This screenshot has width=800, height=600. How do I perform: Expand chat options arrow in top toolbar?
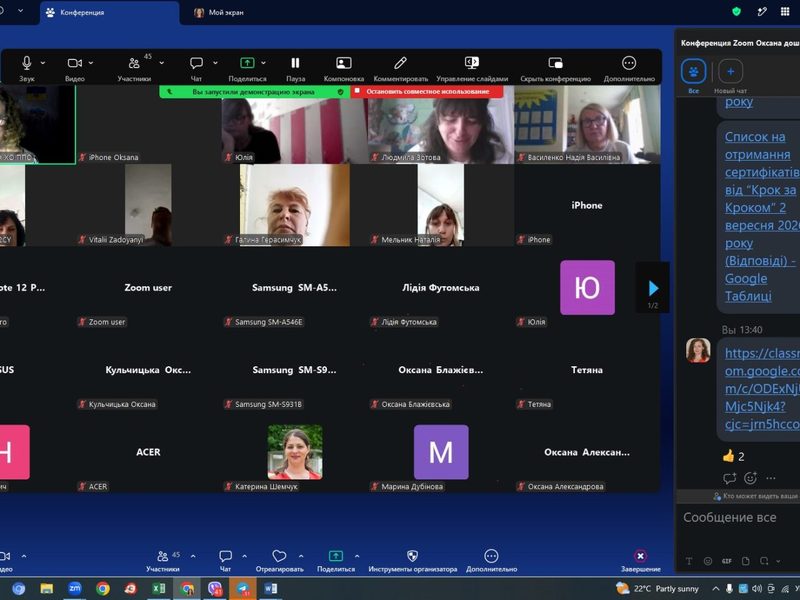[x=215, y=63]
